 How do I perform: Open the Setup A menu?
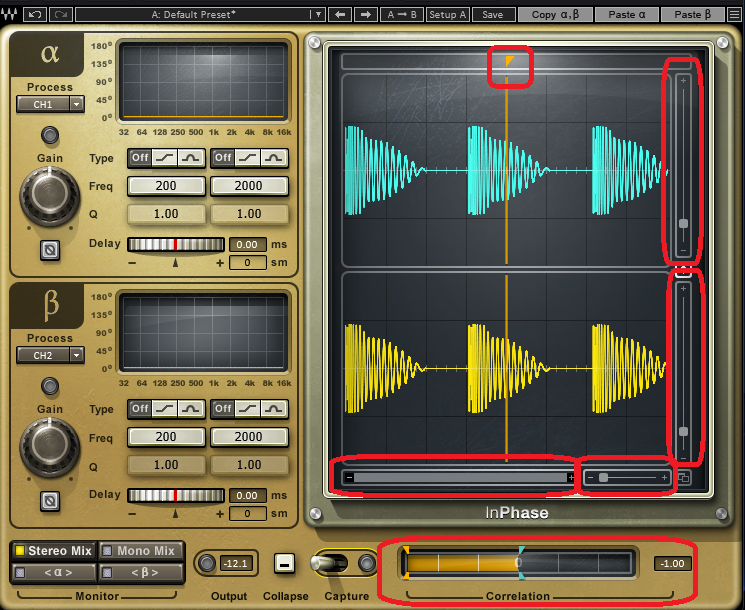(x=448, y=15)
